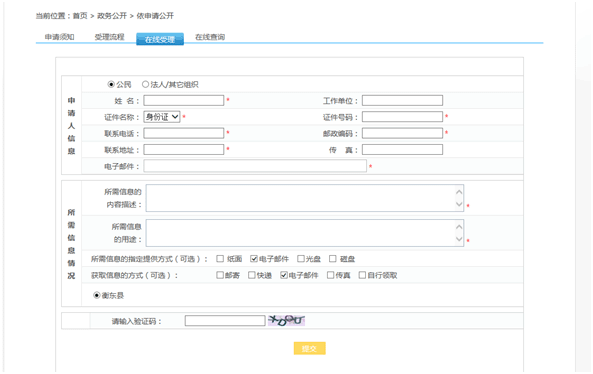The image size is (593, 374).
Task: Check the 纸面 checkbox
Action: click(x=220, y=259)
